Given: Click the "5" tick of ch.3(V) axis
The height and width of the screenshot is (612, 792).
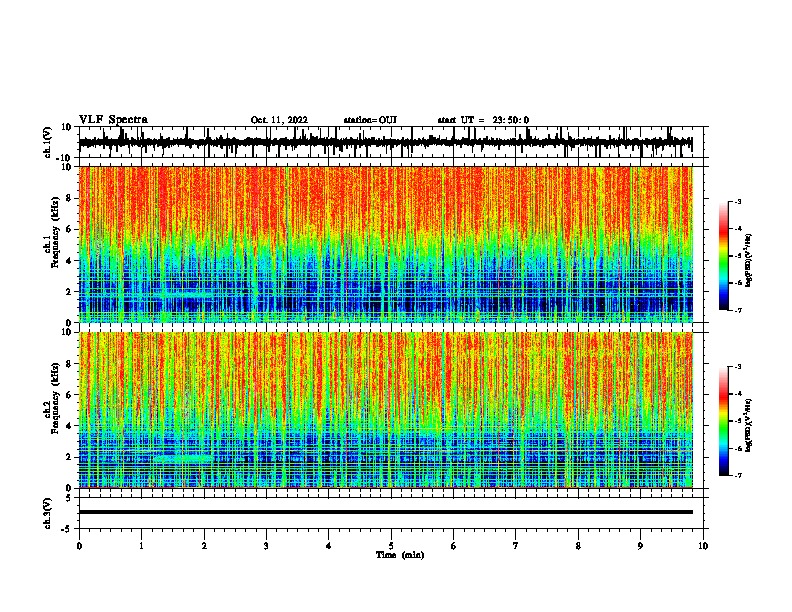Looking at the screenshot, I should coord(69,498).
